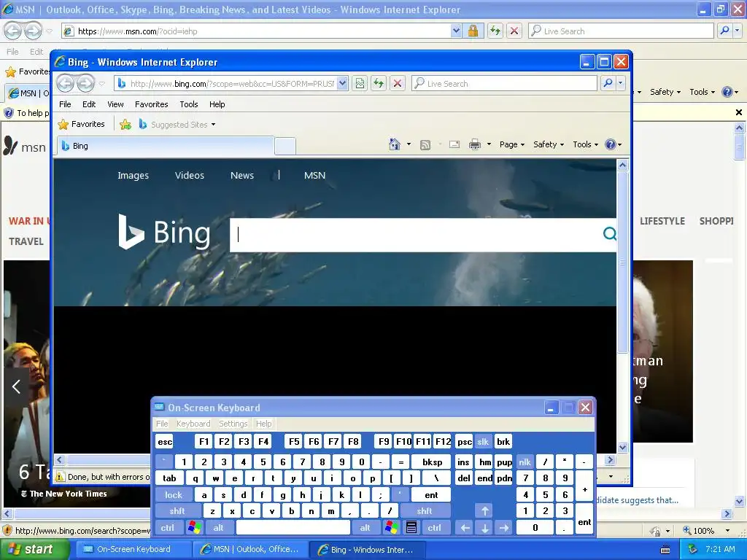
Task: Expand MSN window address bar dropdown
Action: click(456, 31)
